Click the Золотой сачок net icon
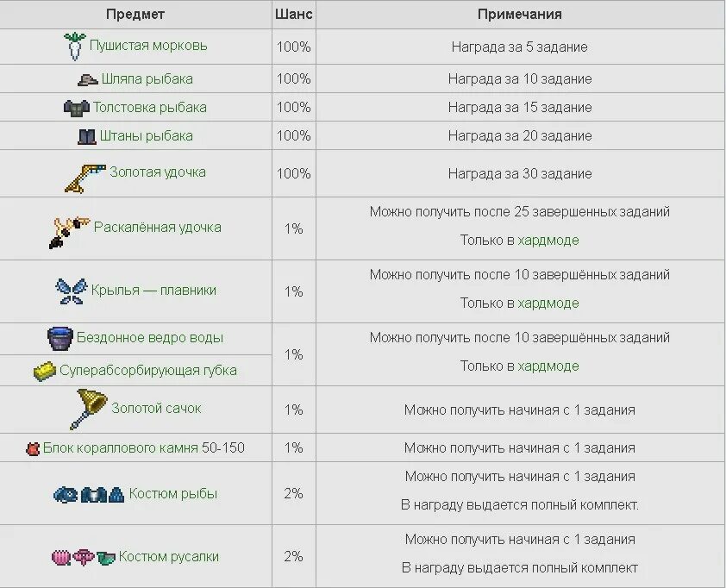The height and width of the screenshot is (588, 726). click(89, 409)
